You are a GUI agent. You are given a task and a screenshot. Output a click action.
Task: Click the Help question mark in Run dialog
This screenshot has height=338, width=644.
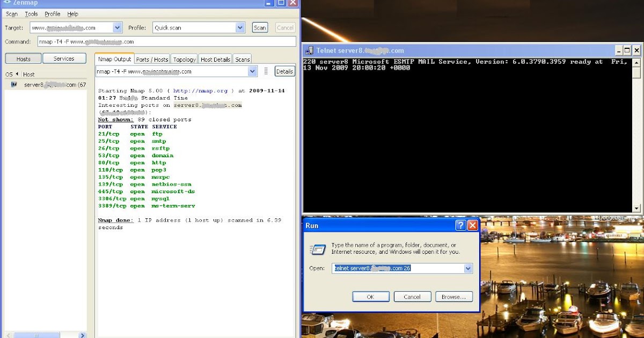point(460,225)
